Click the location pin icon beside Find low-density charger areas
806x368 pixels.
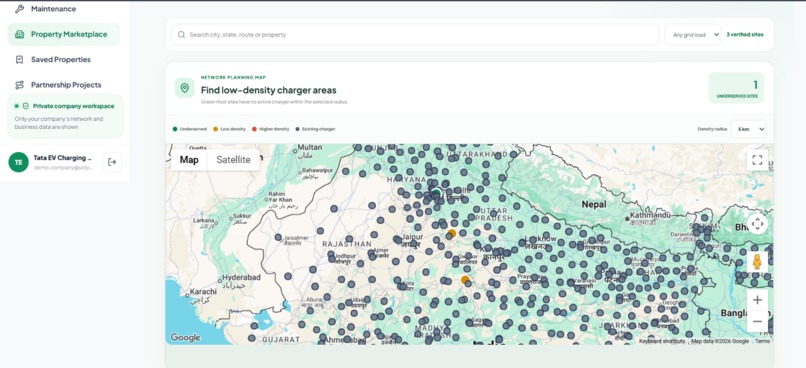coord(185,88)
